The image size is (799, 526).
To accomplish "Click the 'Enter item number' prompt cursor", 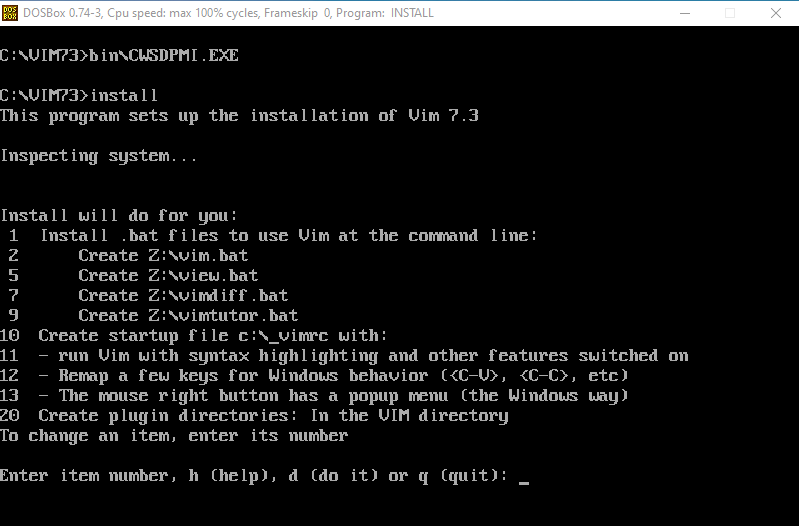I will coord(524,477).
